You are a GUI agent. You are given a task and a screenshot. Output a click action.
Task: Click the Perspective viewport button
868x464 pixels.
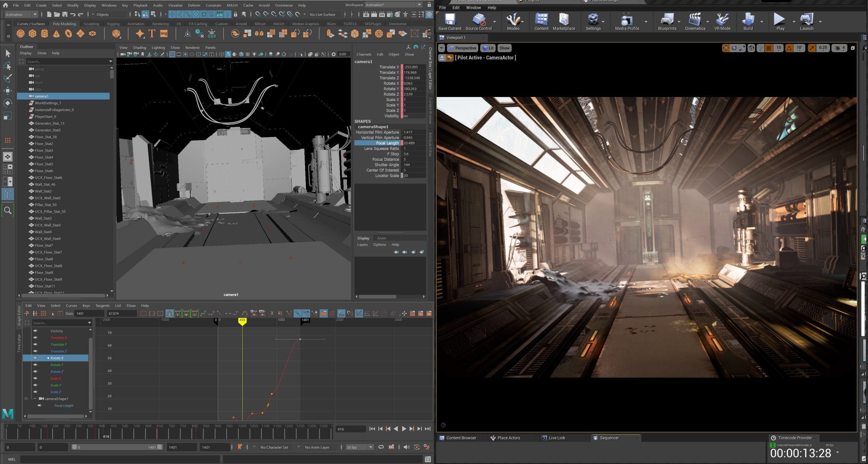[462, 48]
